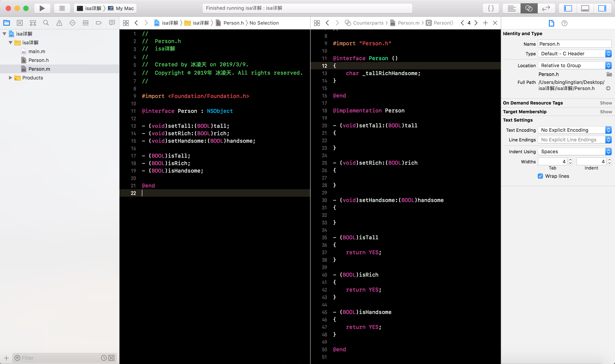
Task: Show On Demand Resource Tags section
Action: 606,103
